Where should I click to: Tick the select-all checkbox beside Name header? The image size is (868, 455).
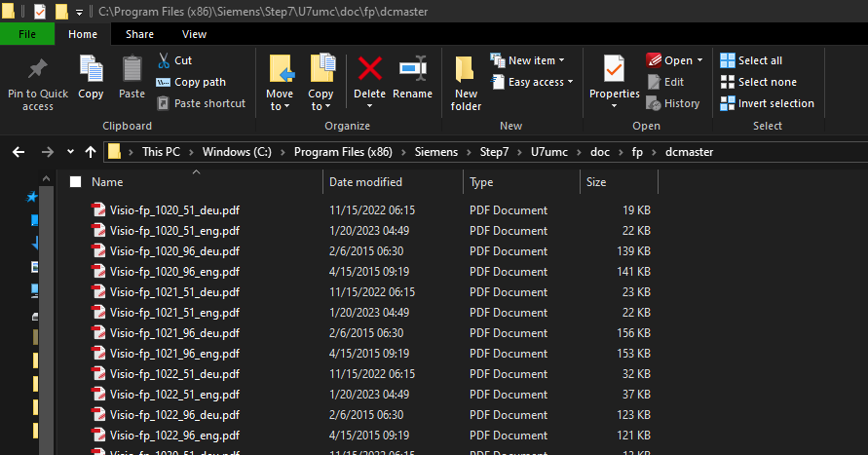(x=75, y=182)
